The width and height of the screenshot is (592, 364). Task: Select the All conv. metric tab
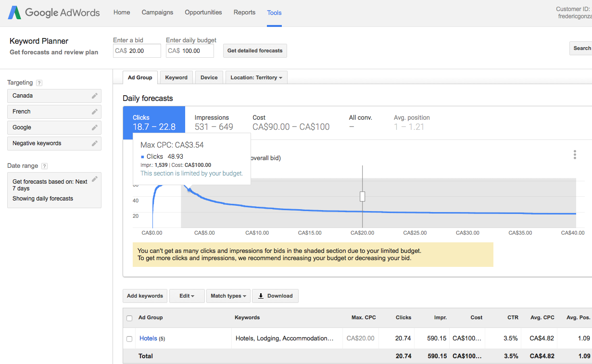coord(361,123)
